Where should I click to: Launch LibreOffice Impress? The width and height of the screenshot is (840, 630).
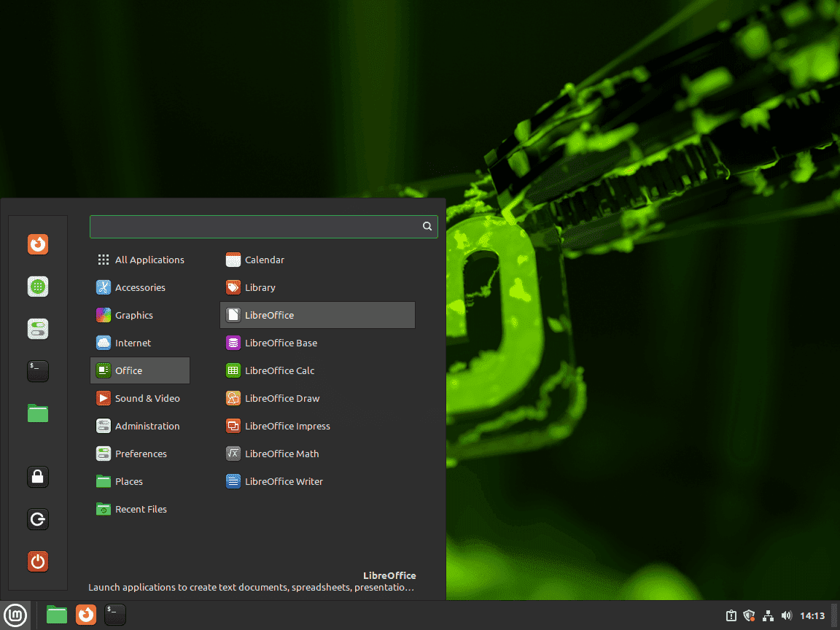(x=317, y=426)
